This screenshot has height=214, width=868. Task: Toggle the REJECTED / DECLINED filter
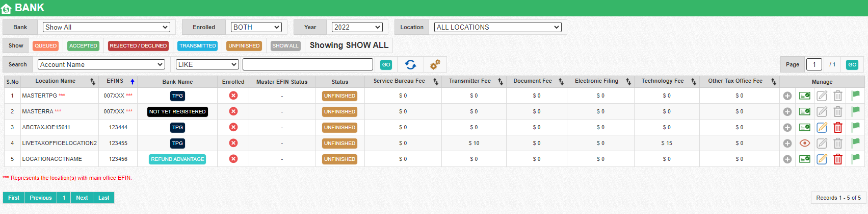click(138, 46)
